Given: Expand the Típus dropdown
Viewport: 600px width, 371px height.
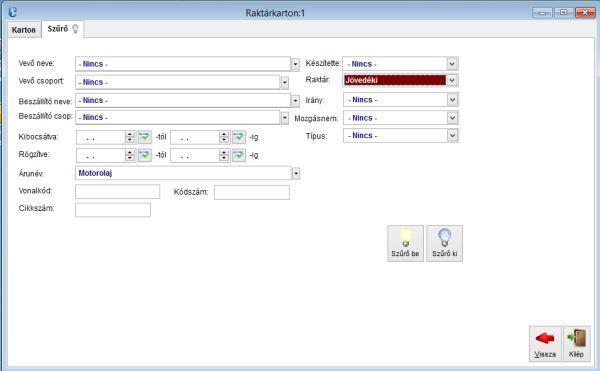Looking at the screenshot, I should (452, 135).
